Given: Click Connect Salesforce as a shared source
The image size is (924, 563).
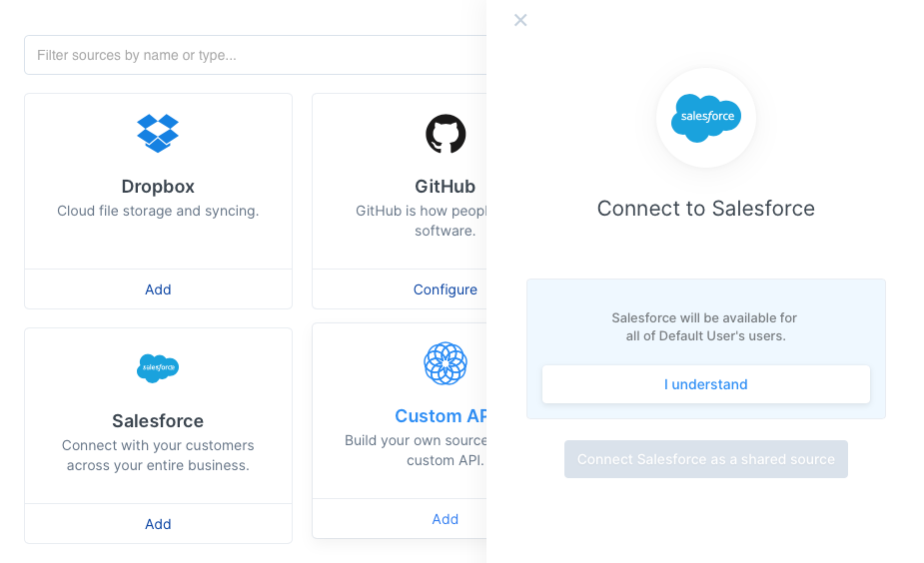Looking at the screenshot, I should point(706,459).
